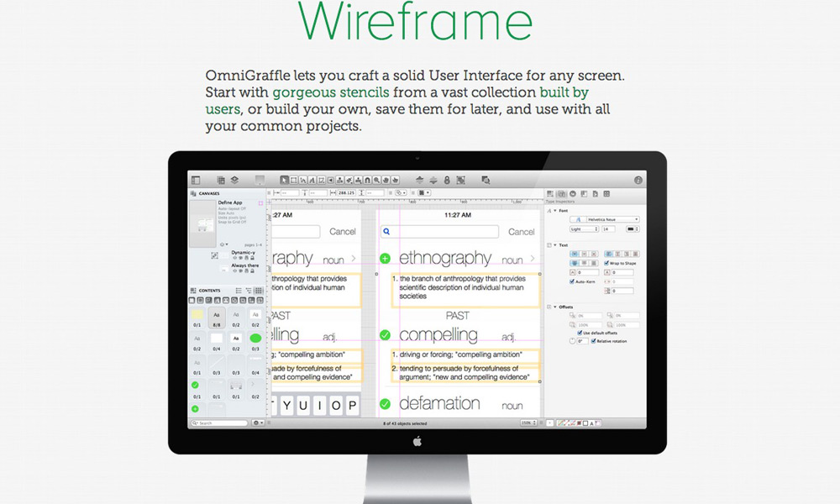Image resolution: width=840 pixels, height=504 pixels.
Task: Open the Stencils window icon
Action: (x=486, y=181)
